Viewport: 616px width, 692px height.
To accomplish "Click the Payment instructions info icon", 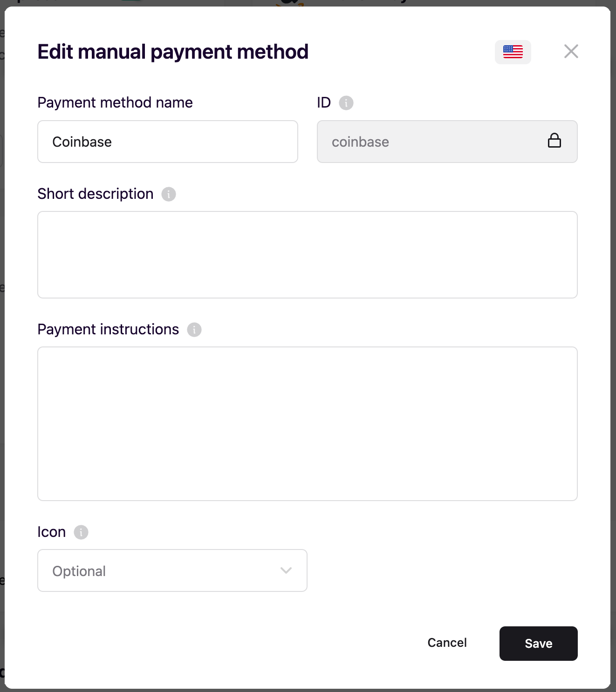I will (x=195, y=329).
